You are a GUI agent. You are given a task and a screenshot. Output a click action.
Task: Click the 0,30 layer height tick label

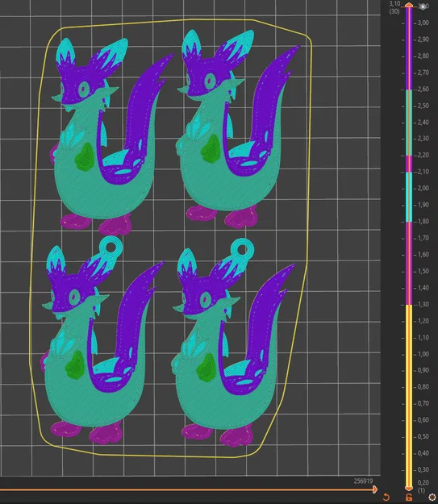pos(423,469)
